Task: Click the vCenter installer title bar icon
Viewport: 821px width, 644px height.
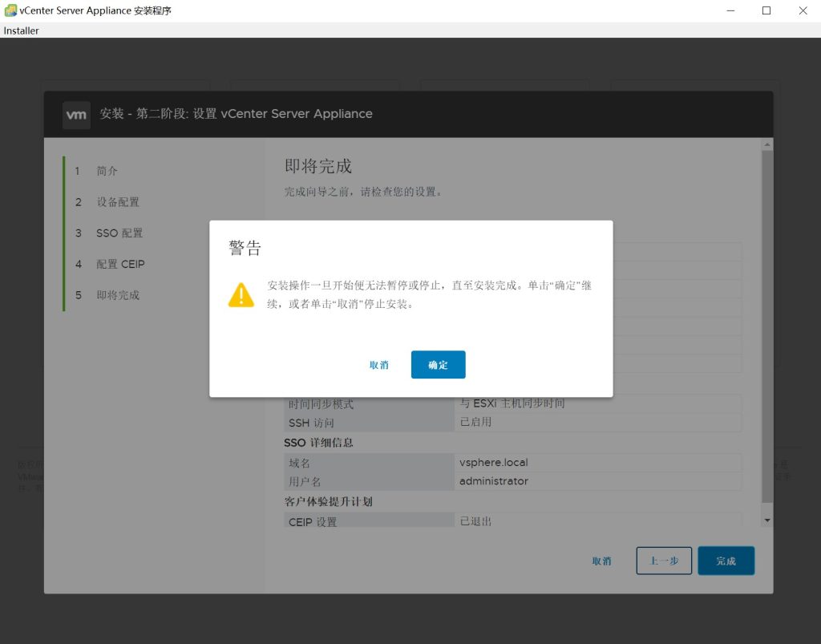Action: [10, 10]
